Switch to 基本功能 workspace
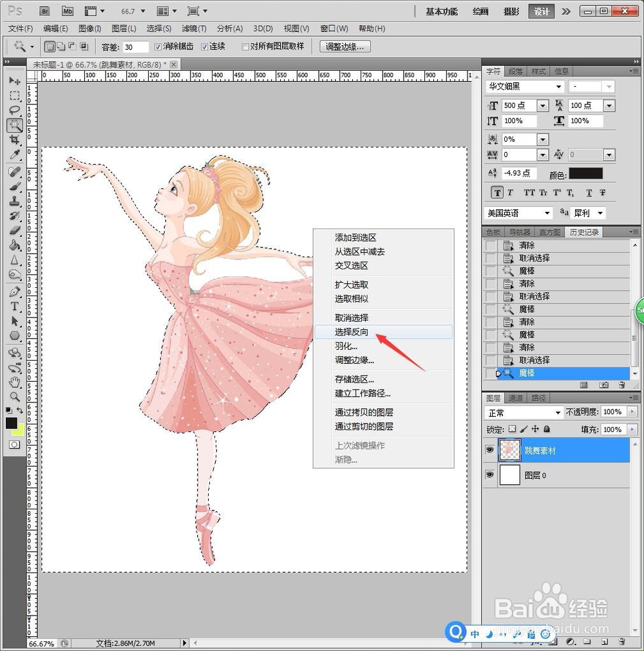This screenshot has height=651, width=644. pos(441,11)
